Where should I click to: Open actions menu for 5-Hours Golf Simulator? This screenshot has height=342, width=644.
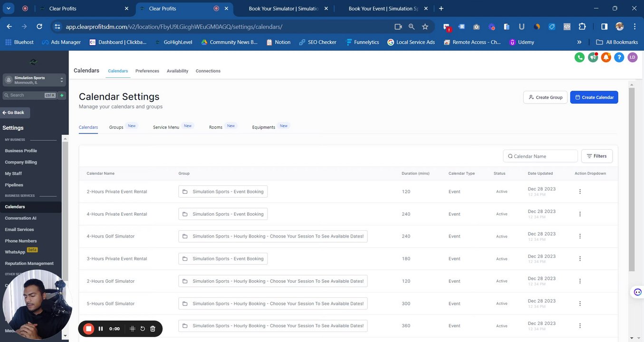(x=580, y=304)
